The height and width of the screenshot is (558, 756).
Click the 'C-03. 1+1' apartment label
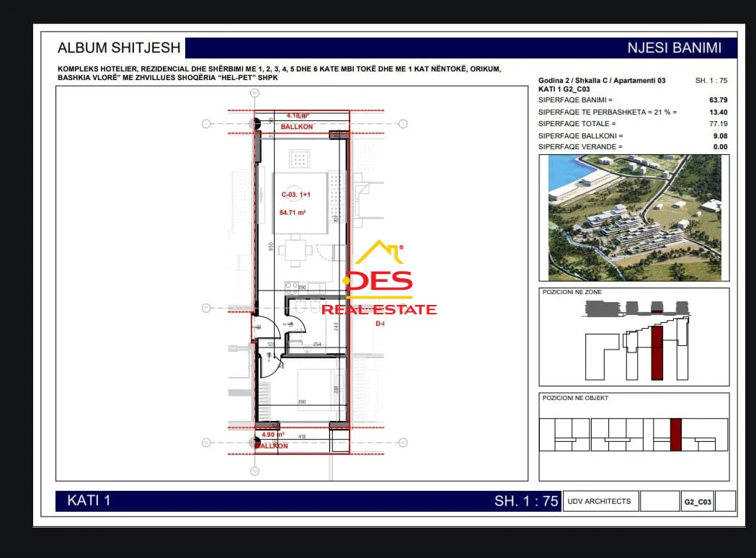click(x=296, y=195)
